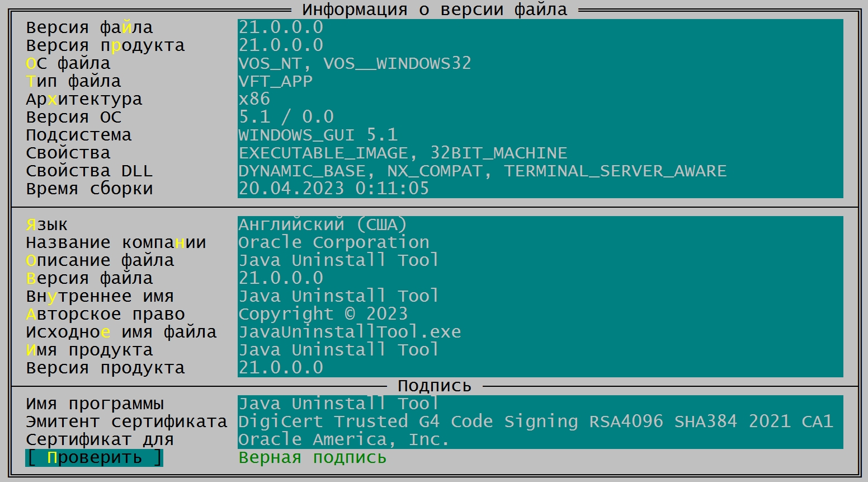This screenshot has width=868, height=482.
Task: Select the Свойства field with EXECUTABLE_IMAGE value
Action: click(540, 153)
